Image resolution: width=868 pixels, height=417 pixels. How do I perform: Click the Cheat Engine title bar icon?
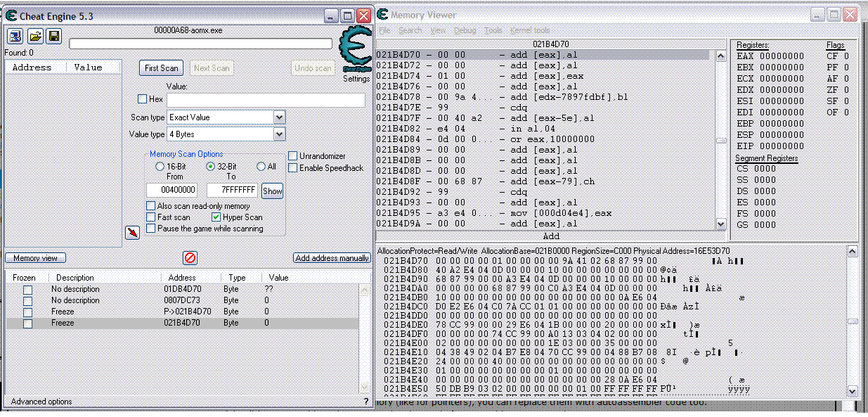click(x=11, y=15)
